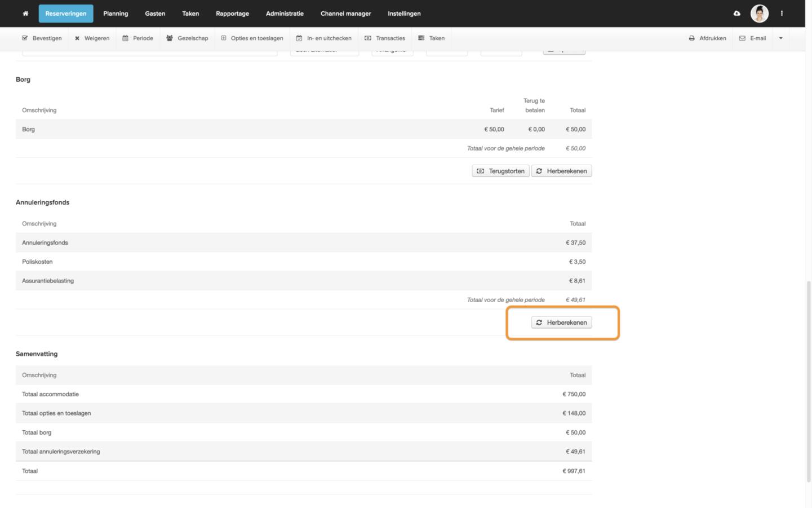Click the cloud download icon
This screenshot has height=508, width=812.
[x=736, y=14]
